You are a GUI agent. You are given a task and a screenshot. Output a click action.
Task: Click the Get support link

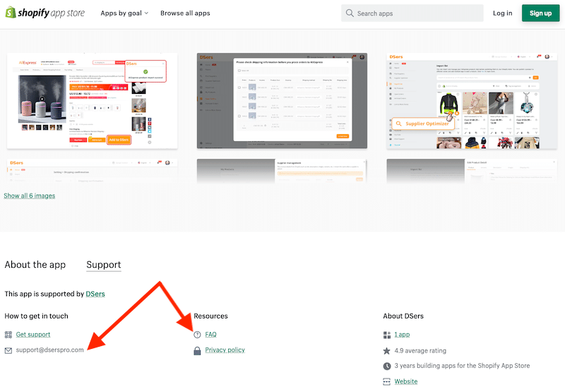click(33, 335)
